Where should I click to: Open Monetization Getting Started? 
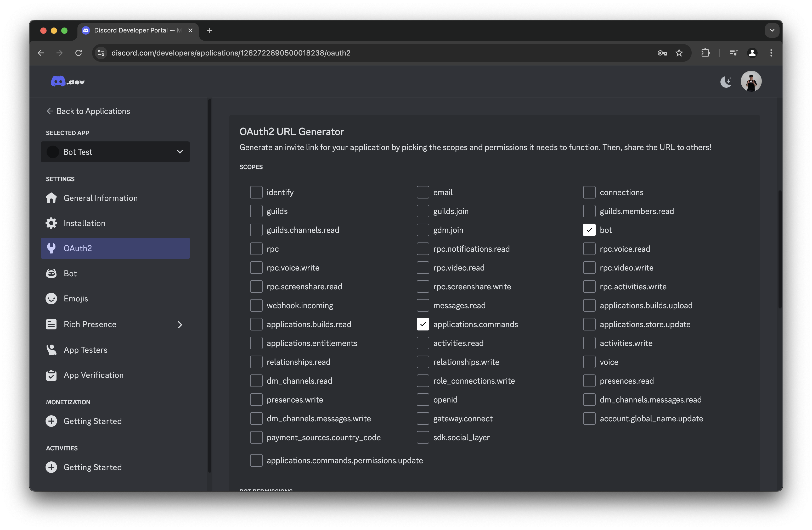click(x=92, y=421)
